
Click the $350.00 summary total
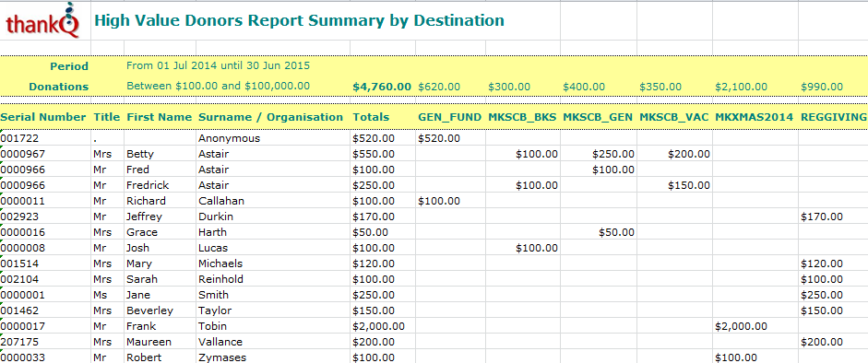pyautogui.click(x=660, y=87)
